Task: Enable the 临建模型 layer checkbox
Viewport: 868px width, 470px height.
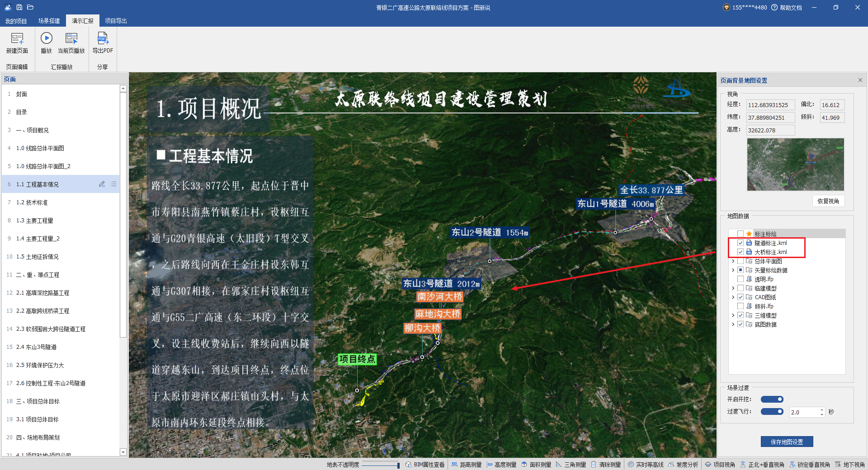Action: [x=741, y=288]
